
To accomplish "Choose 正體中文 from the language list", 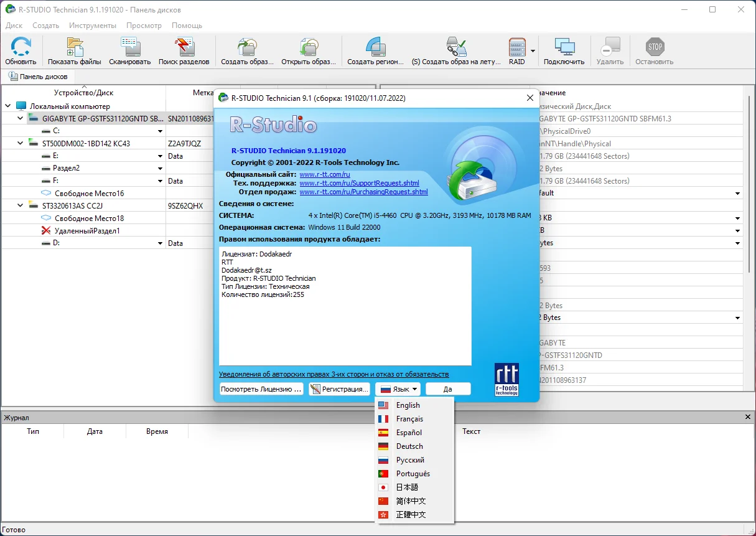I will 415,515.
